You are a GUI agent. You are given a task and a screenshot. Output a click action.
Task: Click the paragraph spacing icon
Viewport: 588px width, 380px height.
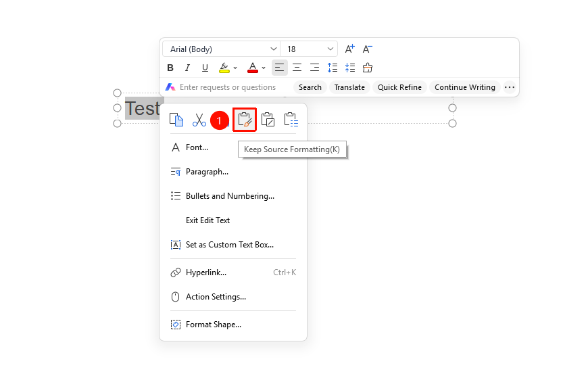pos(350,68)
